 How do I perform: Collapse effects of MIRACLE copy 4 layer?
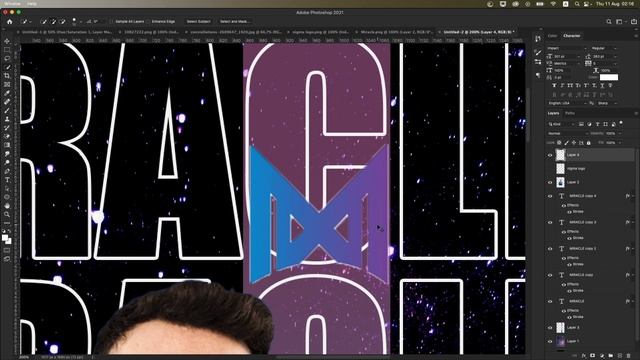click(x=633, y=196)
